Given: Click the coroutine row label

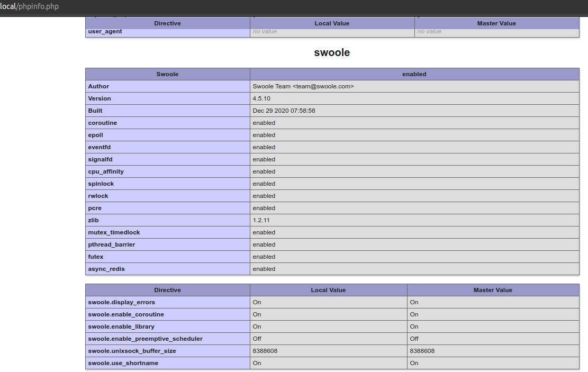Looking at the screenshot, I should (x=102, y=123).
